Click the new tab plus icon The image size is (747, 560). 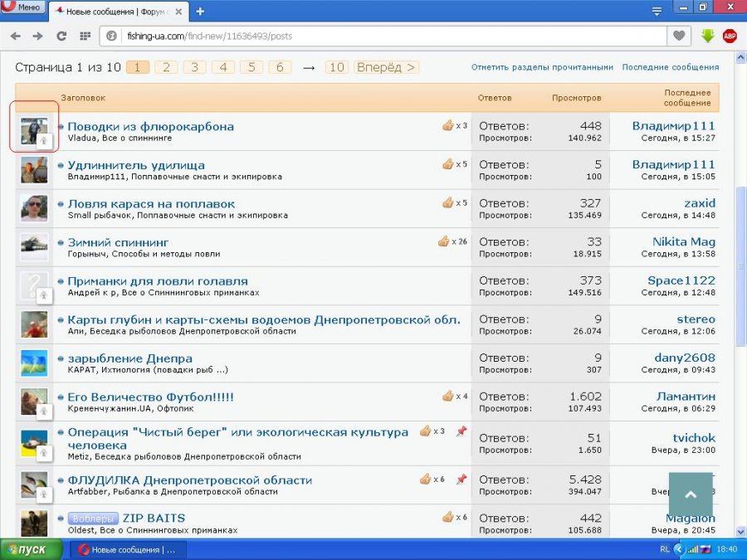[200, 12]
